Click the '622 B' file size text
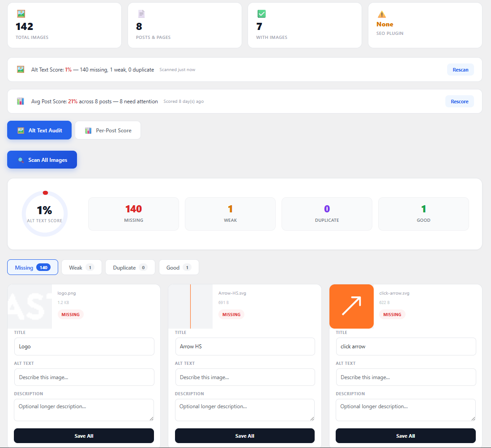491x448 pixels. pos(384,303)
